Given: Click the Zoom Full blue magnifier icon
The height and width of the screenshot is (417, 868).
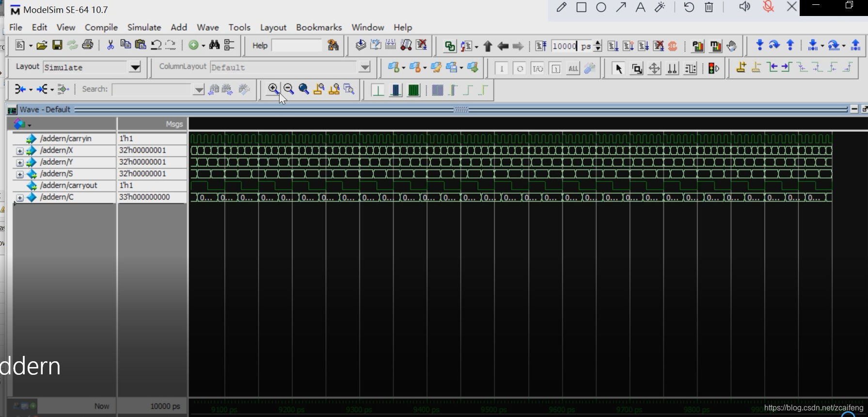Looking at the screenshot, I should [304, 89].
